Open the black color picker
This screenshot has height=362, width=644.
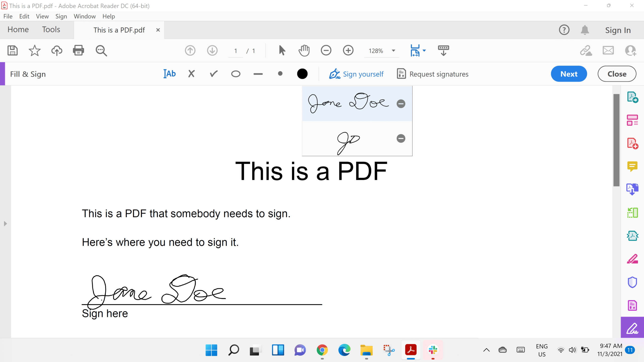[302, 74]
